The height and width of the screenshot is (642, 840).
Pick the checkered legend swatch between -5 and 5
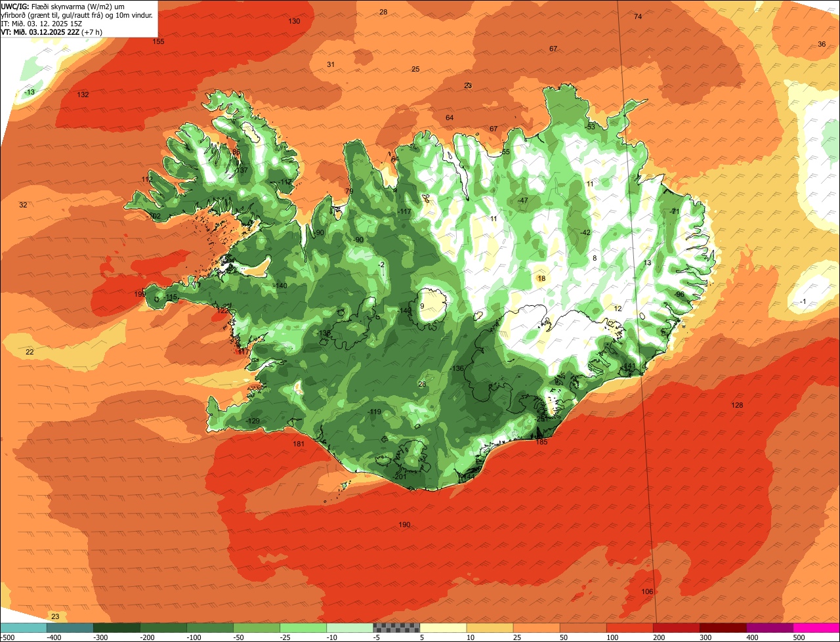coord(396,628)
